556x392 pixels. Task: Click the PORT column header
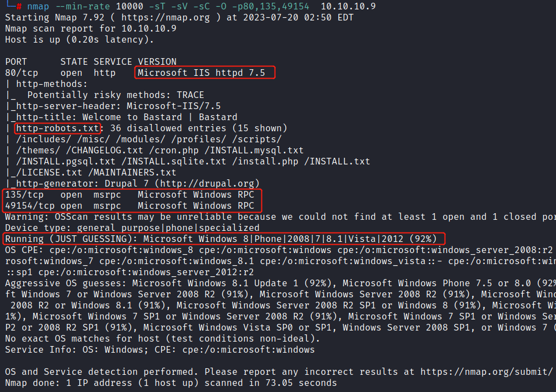pos(16,61)
